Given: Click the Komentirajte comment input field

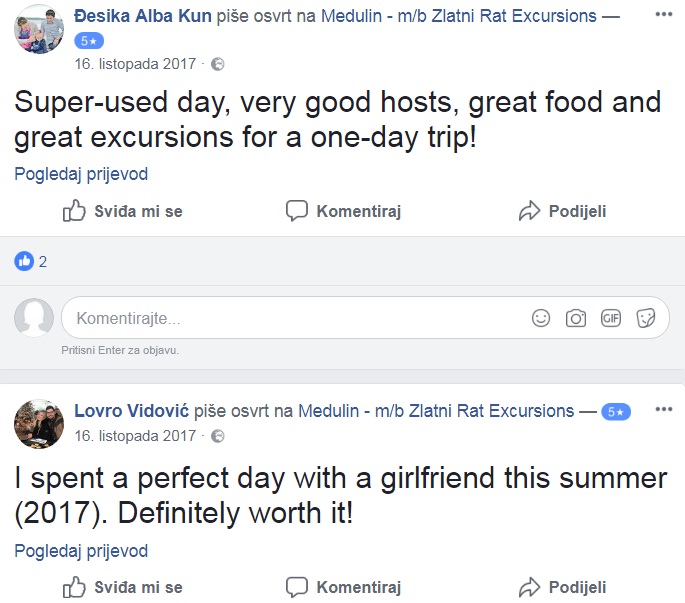Looking at the screenshot, I should [x=290, y=319].
